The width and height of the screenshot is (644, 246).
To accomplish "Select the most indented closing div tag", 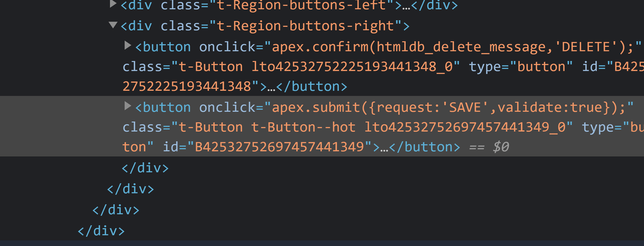I will pyautogui.click(x=145, y=168).
